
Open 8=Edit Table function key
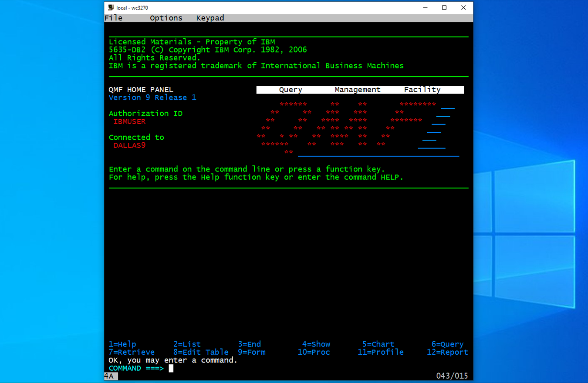click(x=201, y=352)
